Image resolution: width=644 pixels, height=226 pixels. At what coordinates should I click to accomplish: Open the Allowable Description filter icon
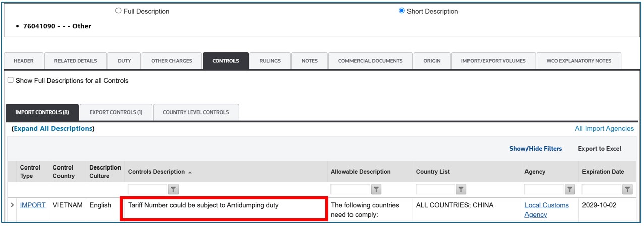click(x=376, y=190)
